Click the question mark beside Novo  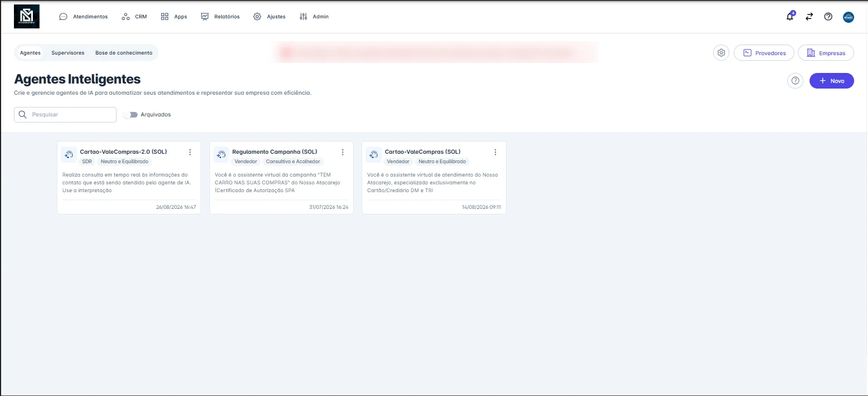pos(796,81)
